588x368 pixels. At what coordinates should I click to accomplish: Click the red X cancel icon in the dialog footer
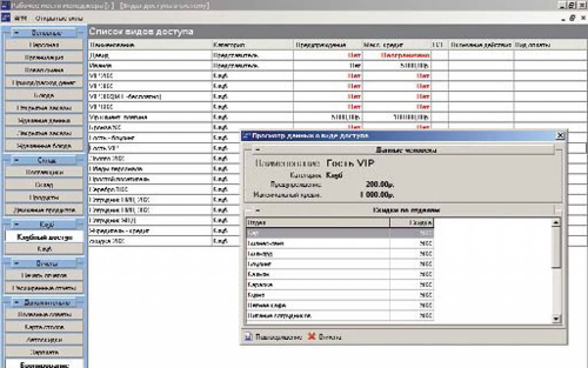point(311,337)
